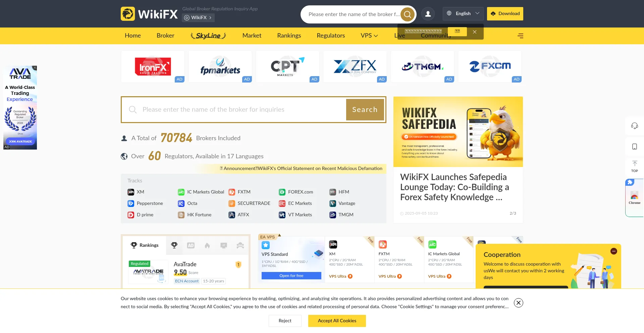644x333 pixels.
Task: Open the fpmarkets ad card
Action: click(220, 67)
